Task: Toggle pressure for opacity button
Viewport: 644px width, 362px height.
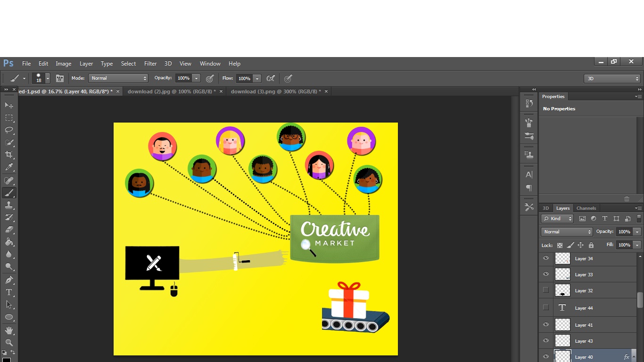Action: point(210,78)
